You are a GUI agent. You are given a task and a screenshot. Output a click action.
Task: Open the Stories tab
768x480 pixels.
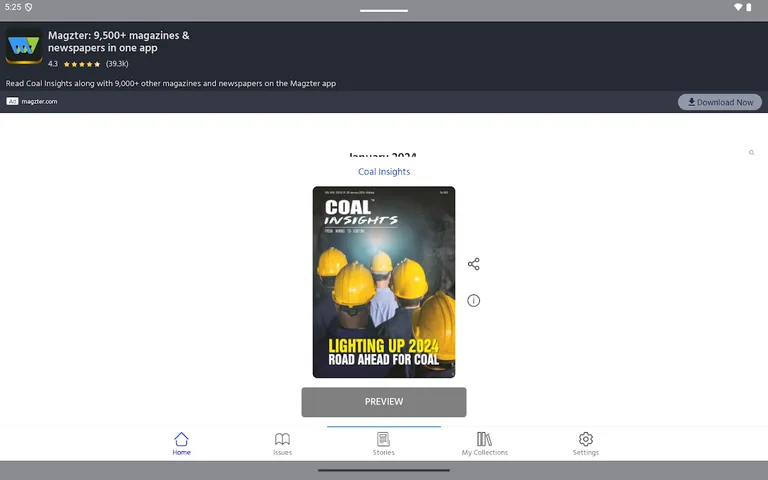point(384,443)
